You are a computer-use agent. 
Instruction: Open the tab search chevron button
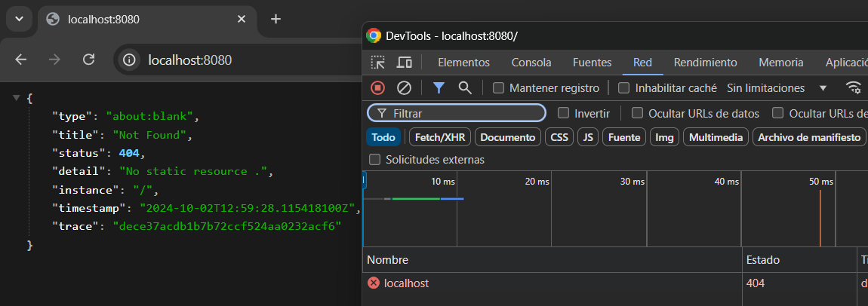(20, 19)
